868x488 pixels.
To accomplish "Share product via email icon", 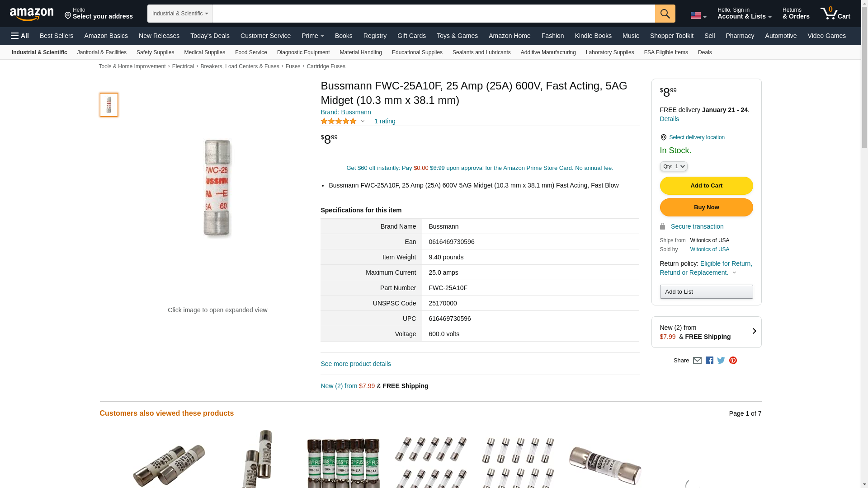I will click(697, 361).
